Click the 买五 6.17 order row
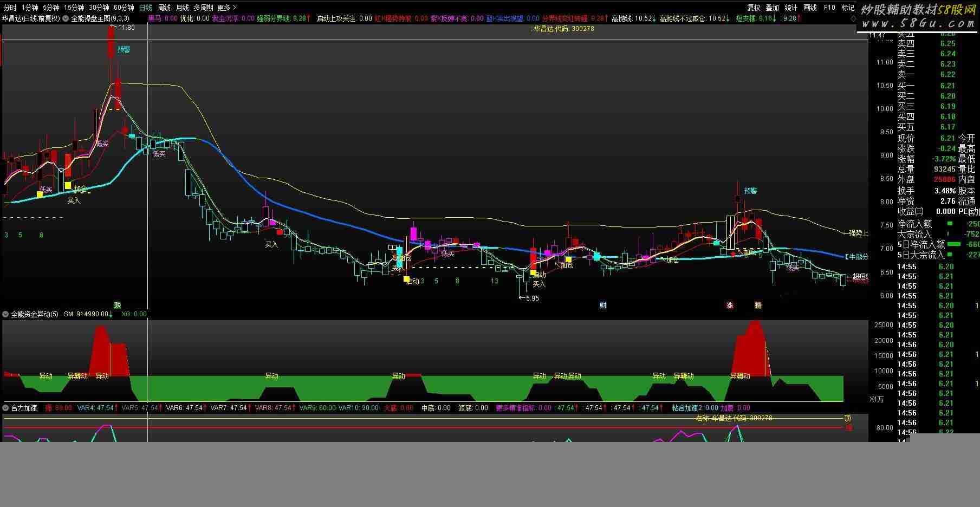980x507 pixels. pos(926,127)
